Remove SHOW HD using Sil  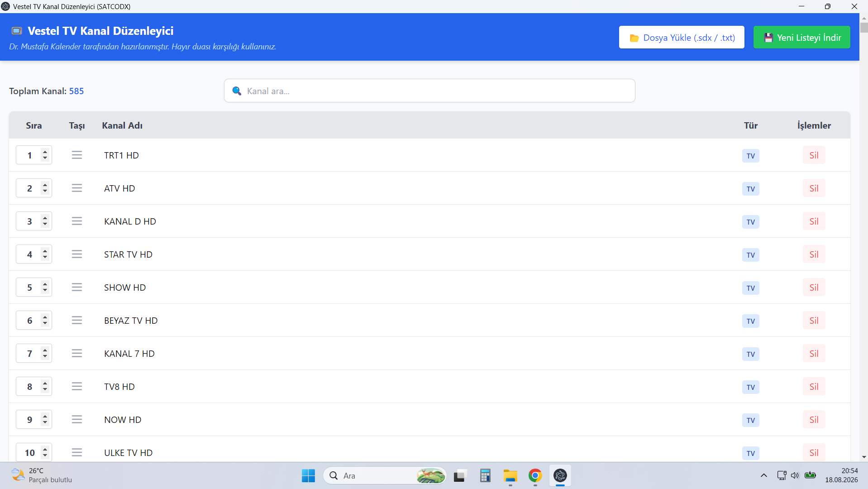[814, 288]
